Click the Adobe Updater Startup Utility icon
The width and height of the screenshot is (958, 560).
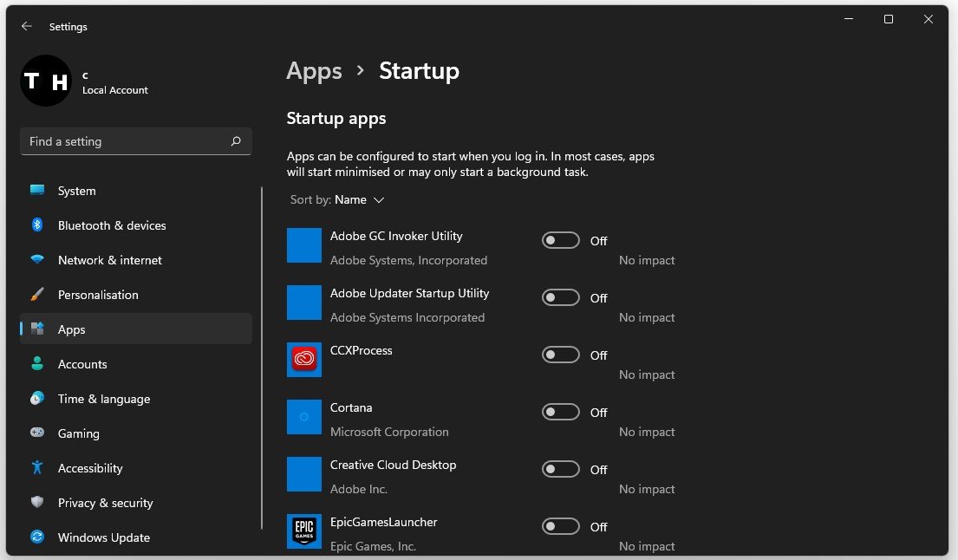click(304, 303)
